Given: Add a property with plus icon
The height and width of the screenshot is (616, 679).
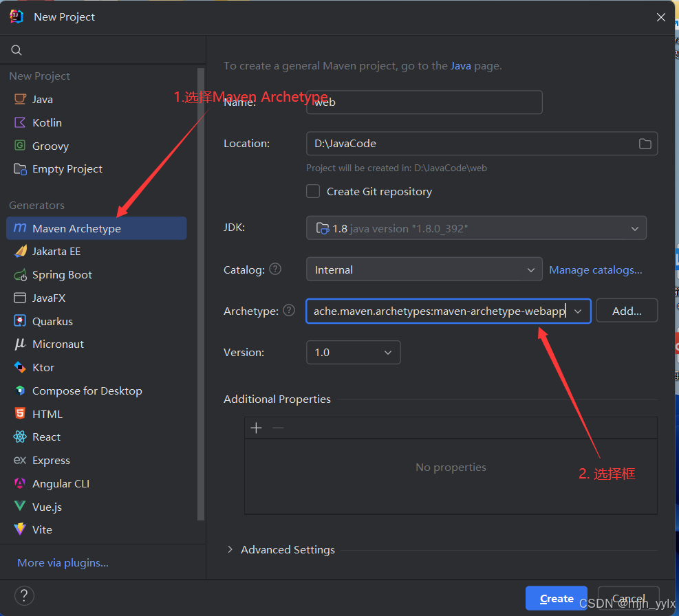Looking at the screenshot, I should [x=257, y=428].
